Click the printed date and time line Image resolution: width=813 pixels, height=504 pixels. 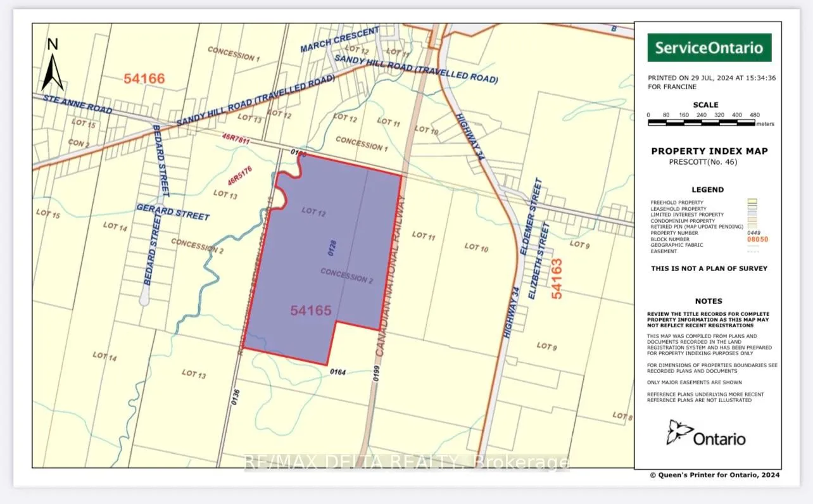tap(711, 79)
